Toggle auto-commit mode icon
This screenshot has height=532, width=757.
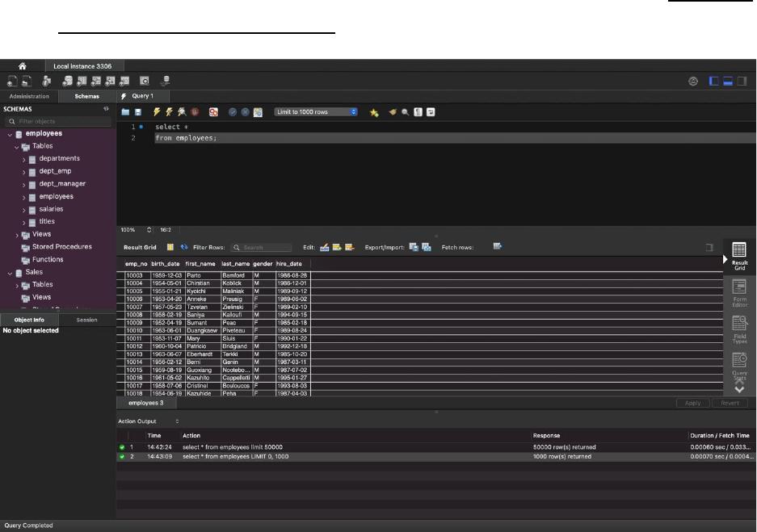click(x=258, y=112)
